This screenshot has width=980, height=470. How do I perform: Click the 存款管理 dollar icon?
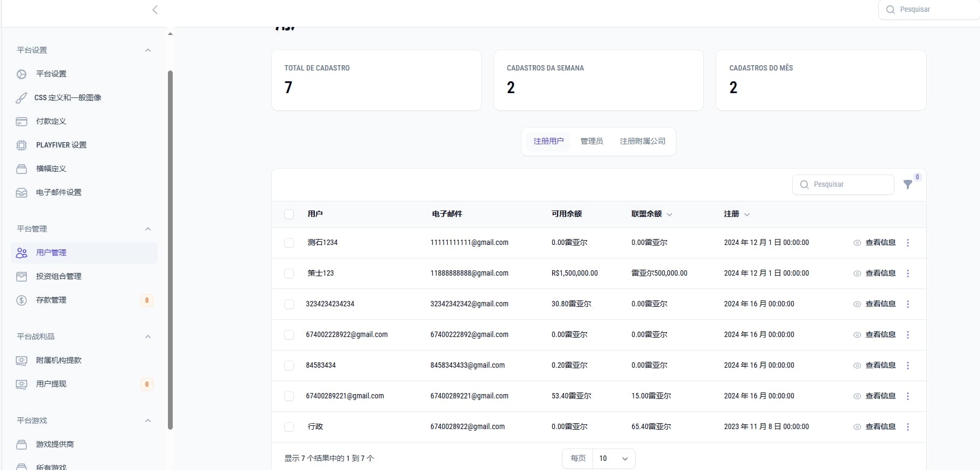point(22,300)
